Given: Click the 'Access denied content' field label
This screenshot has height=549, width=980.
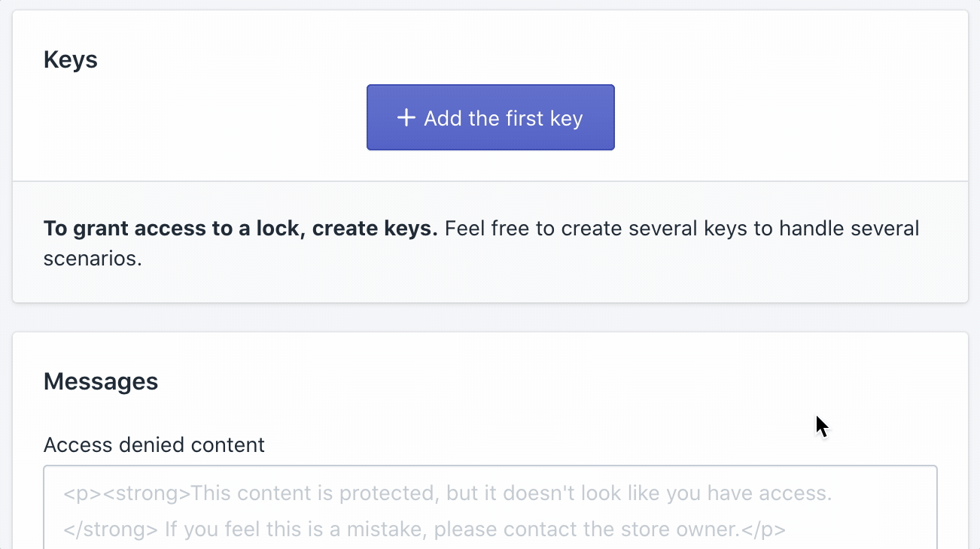Looking at the screenshot, I should pos(154,444).
